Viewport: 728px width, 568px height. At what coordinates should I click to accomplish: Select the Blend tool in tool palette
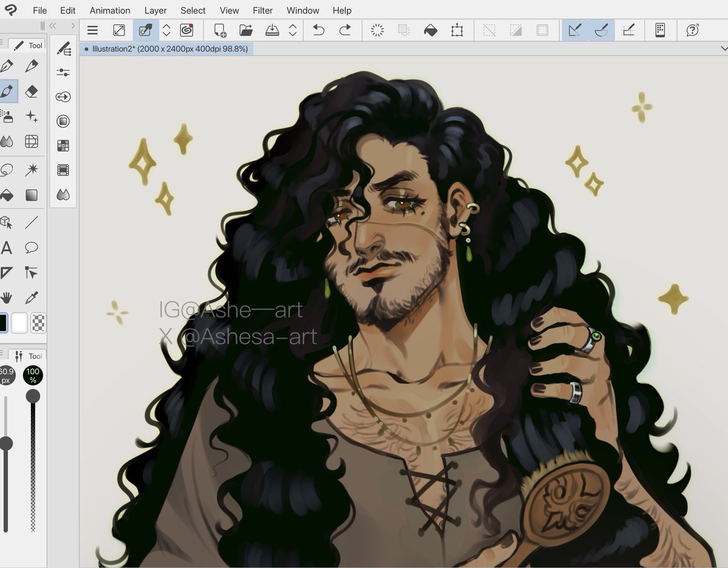point(6,142)
